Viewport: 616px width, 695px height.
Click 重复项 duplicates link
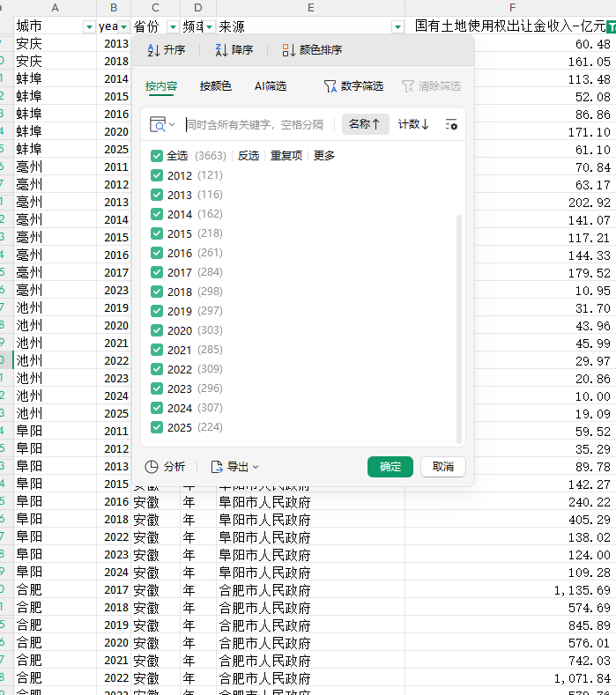coord(286,156)
